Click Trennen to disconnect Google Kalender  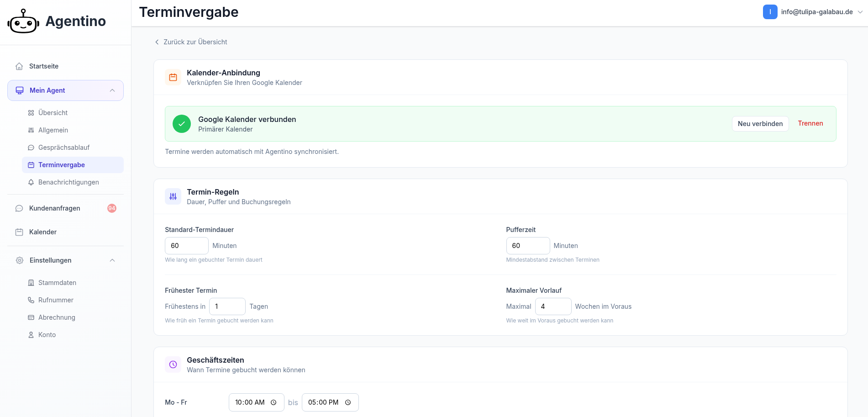(x=810, y=123)
